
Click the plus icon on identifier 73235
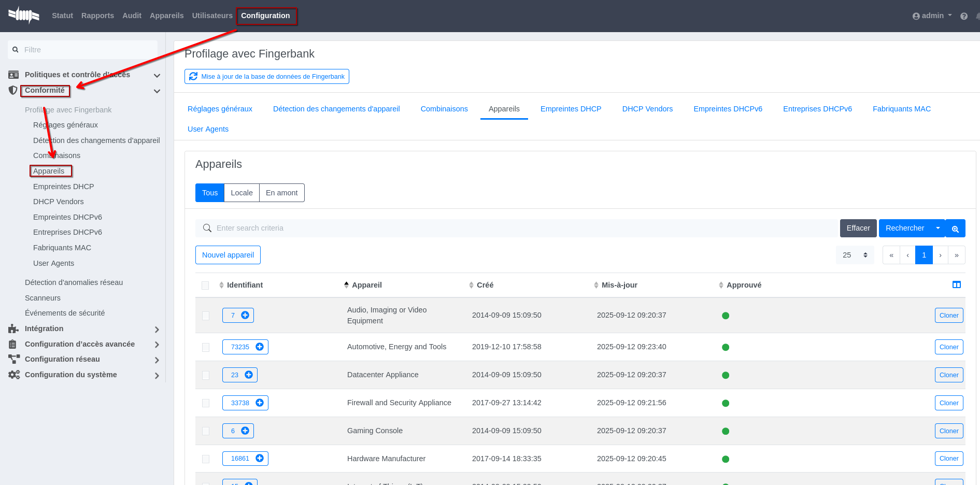point(260,347)
